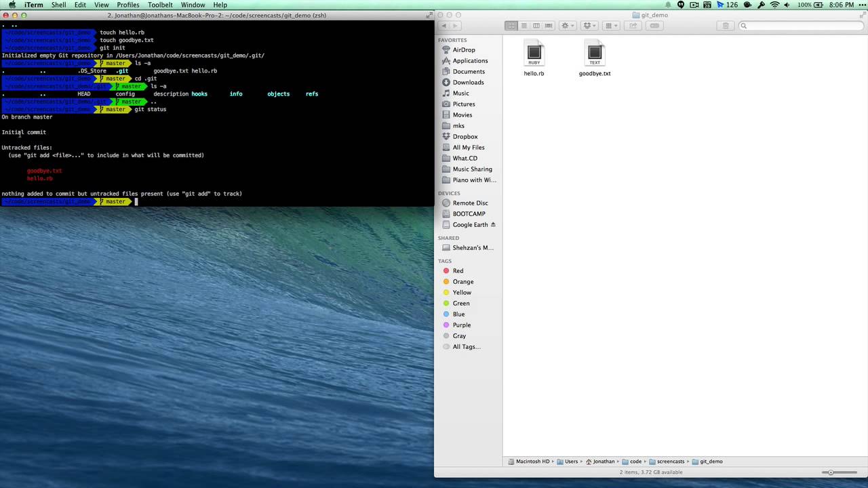Show All Tags… in sidebar
The image size is (868, 488).
tap(467, 346)
